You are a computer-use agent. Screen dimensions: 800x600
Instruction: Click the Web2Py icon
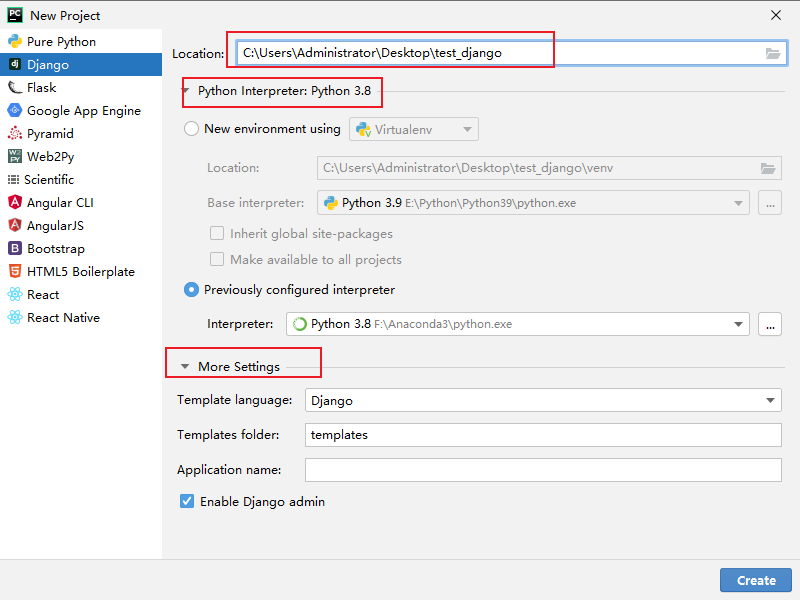point(15,156)
